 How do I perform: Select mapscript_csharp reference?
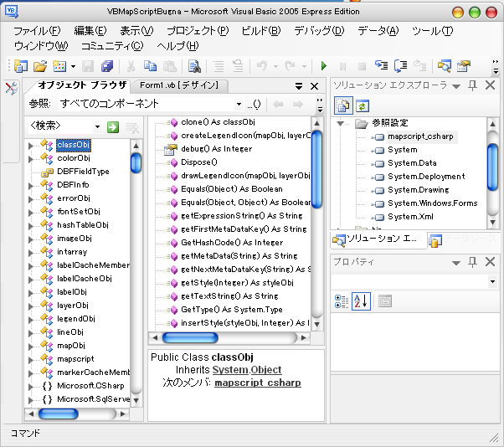click(x=420, y=136)
